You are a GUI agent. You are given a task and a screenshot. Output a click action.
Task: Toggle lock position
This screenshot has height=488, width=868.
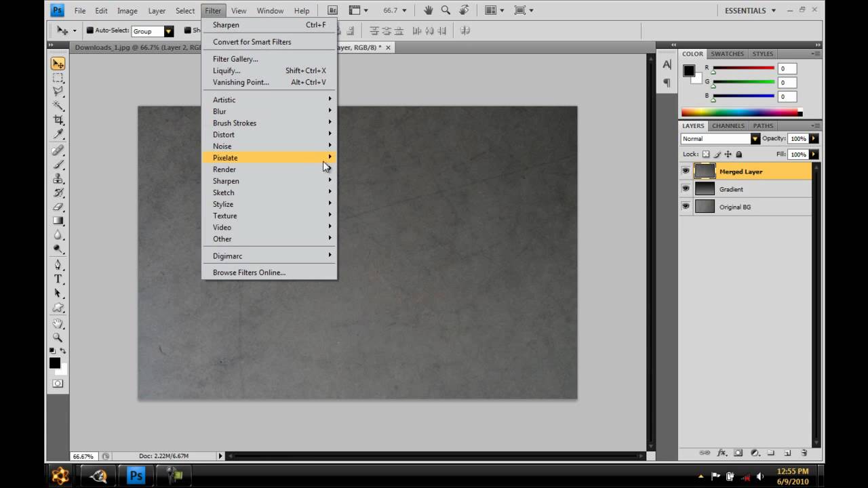click(728, 155)
